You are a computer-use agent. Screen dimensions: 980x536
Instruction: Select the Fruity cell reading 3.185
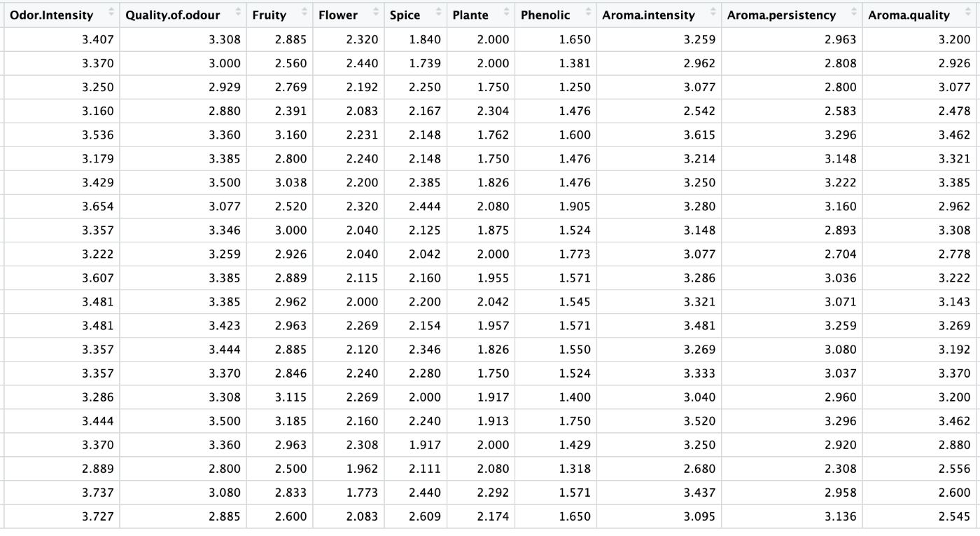click(290, 421)
